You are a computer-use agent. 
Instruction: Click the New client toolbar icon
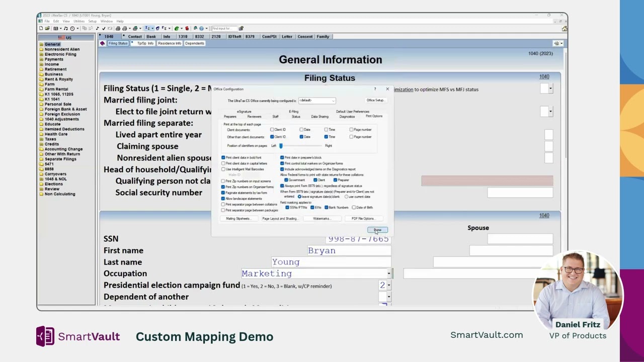(x=41, y=29)
